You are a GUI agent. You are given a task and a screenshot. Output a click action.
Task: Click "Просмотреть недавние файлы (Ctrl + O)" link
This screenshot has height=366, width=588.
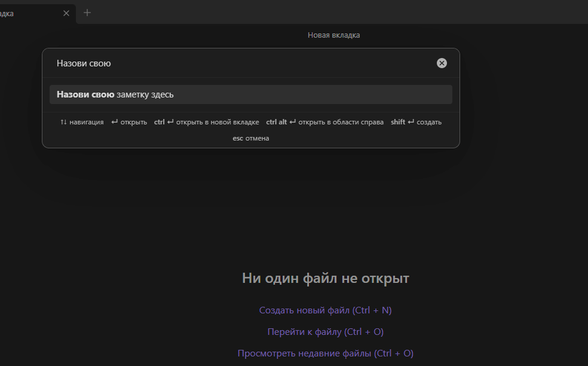coord(326,353)
